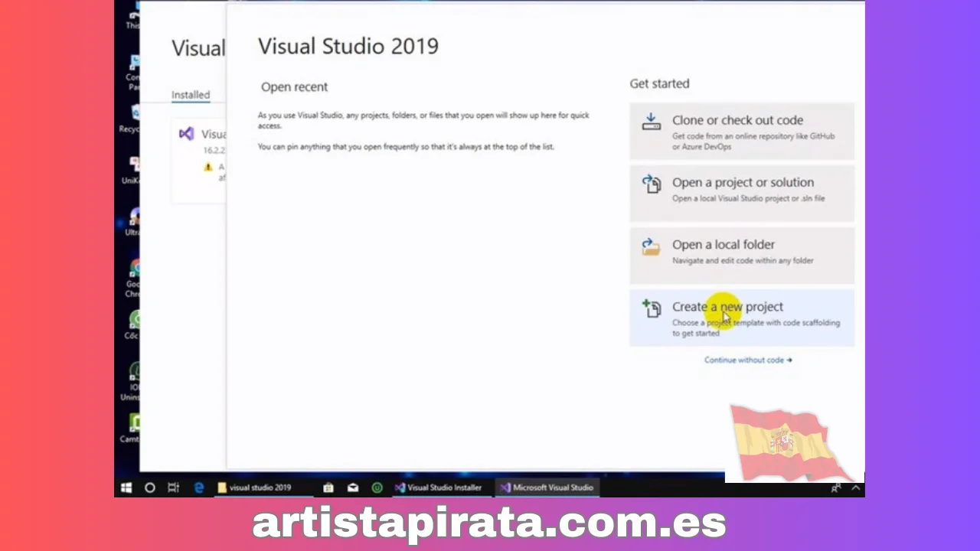Image resolution: width=980 pixels, height=551 pixels.
Task: Open Mail app from the taskbar
Action: click(x=353, y=487)
